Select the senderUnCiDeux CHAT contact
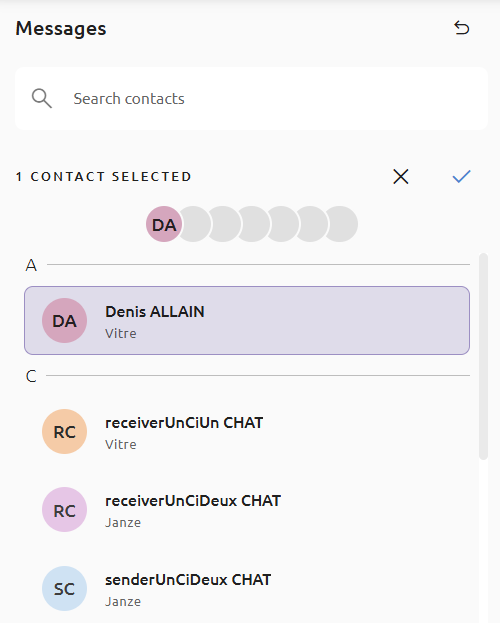Screen dimensions: 500x623 [247, 588]
